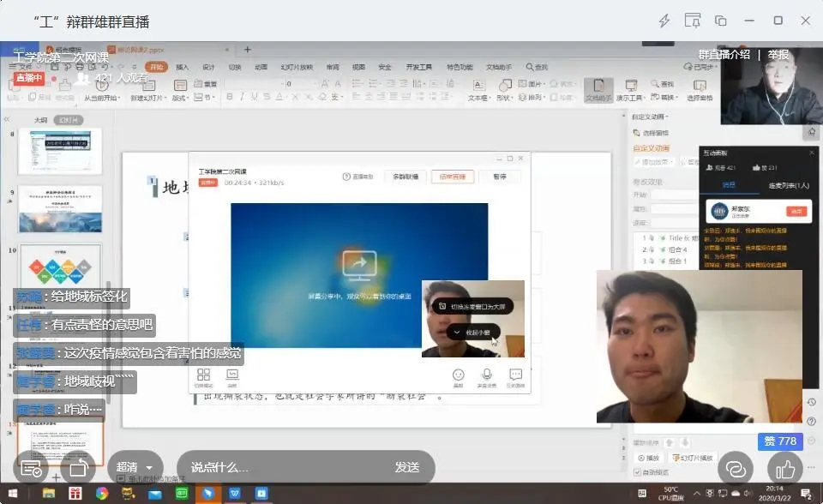Switch the side pane to Outline (大纲) view

pos(40,120)
